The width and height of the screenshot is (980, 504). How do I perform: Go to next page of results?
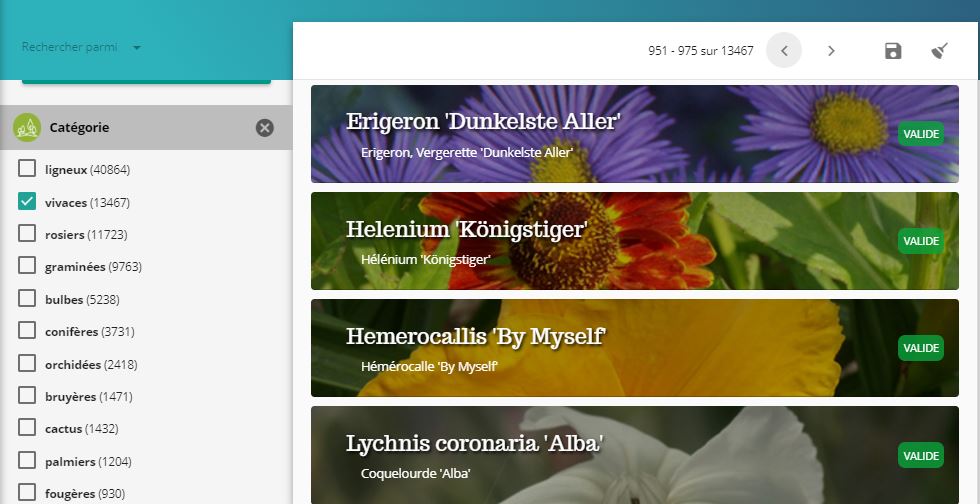point(831,51)
